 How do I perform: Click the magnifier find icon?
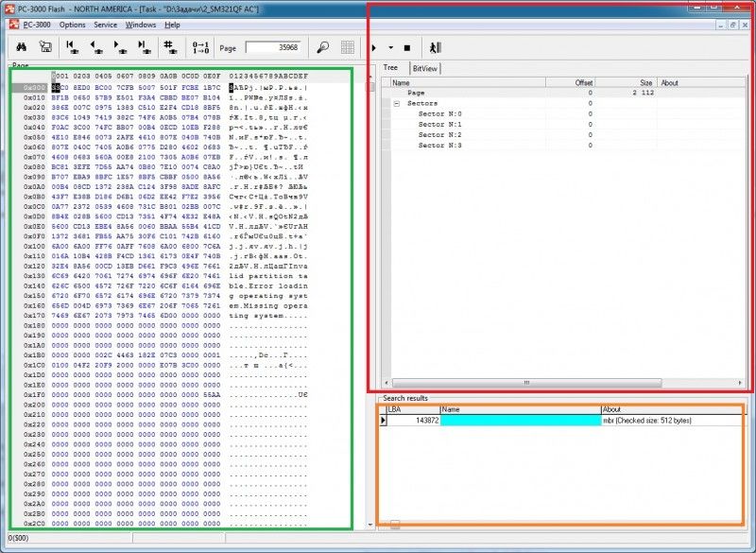(x=322, y=47)
